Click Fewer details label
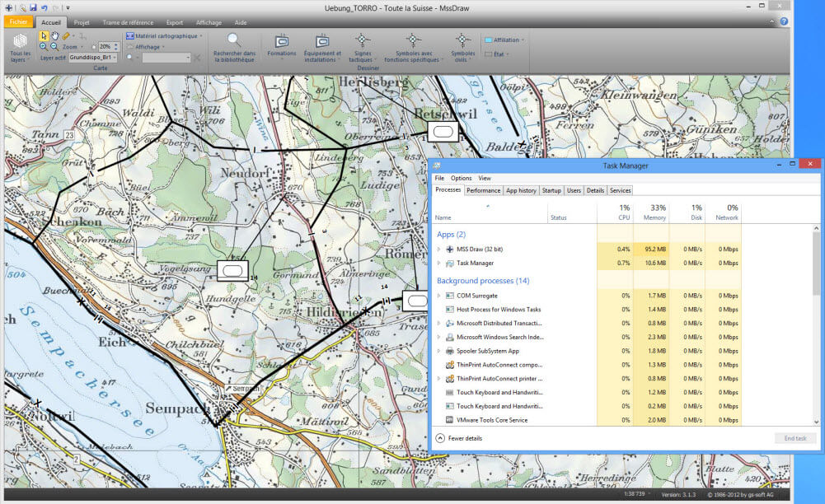 pyautogui.click(x=465, y=438)
